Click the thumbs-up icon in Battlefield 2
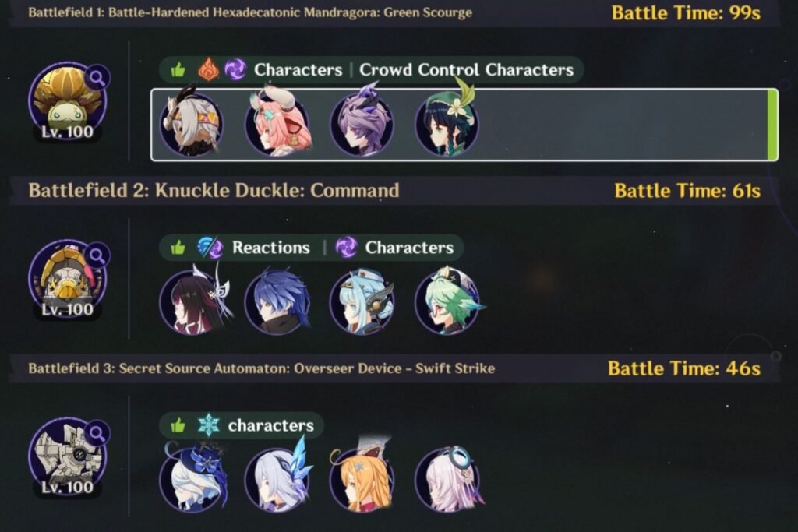This screenshot has width=798, height=532. pyautogui.click(x=178, y=248)
